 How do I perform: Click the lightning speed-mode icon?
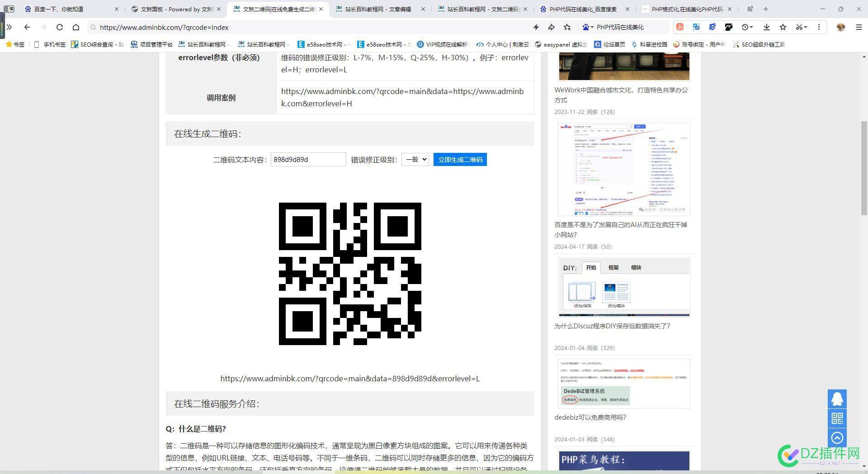click(536, 27)
